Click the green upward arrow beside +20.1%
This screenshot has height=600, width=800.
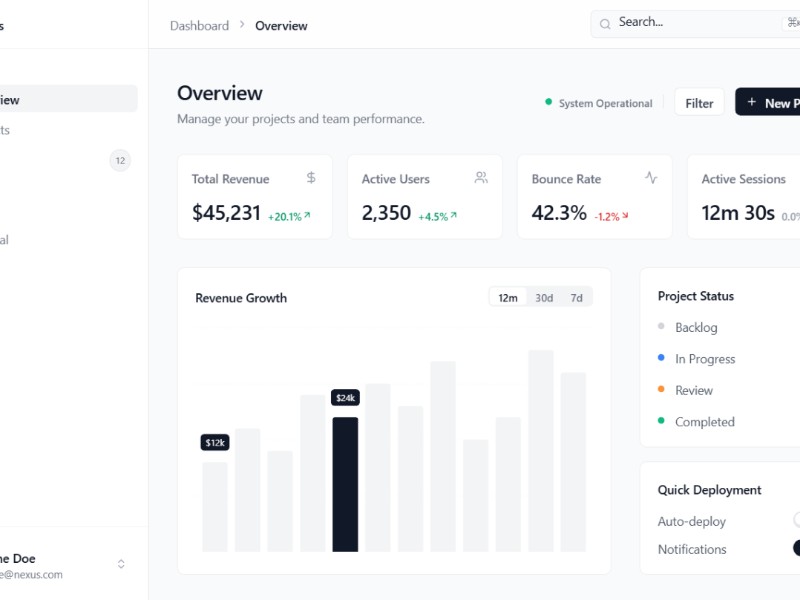(307, 215)
